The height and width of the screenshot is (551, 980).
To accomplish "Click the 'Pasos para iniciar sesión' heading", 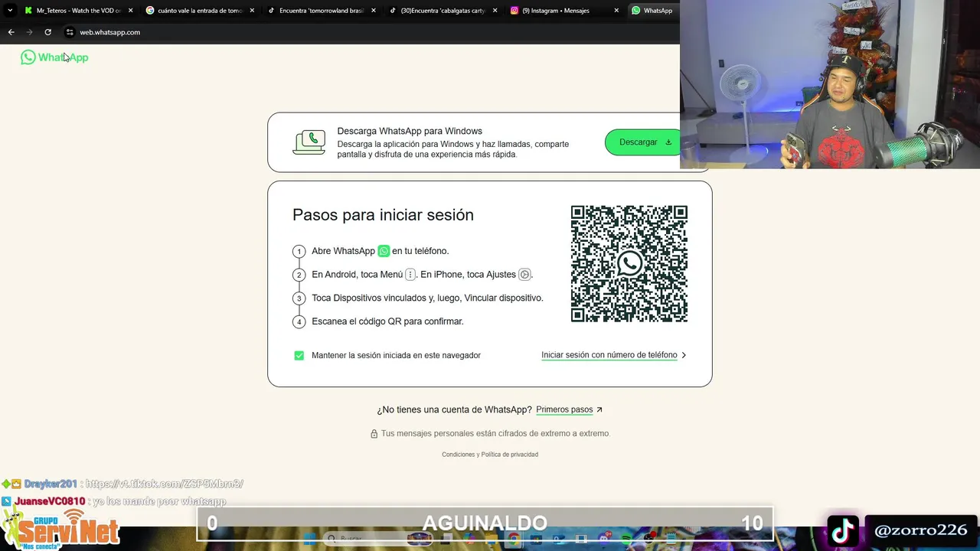I will [x=383, y=215].
